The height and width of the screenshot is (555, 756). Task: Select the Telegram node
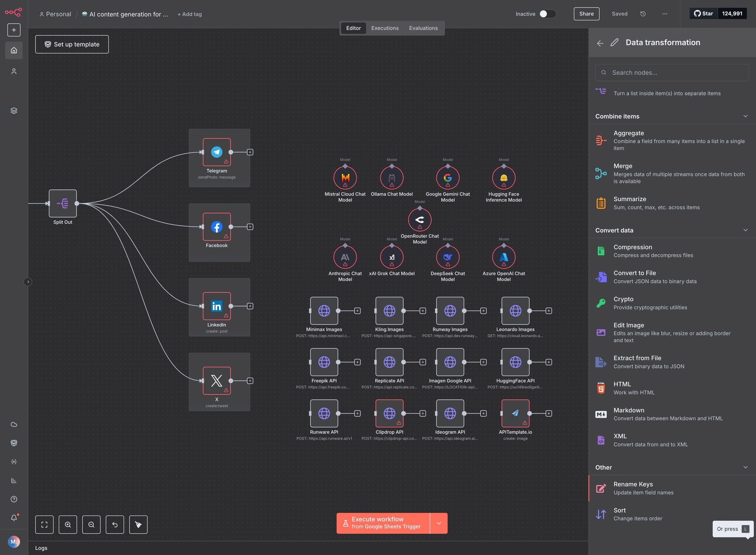pos(217,152)
